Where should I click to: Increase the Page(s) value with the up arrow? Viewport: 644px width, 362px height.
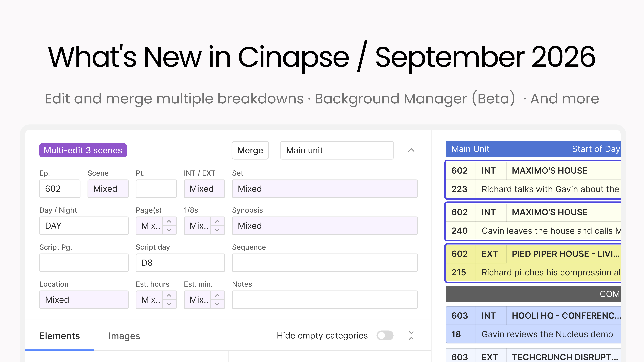coord(169,221)
